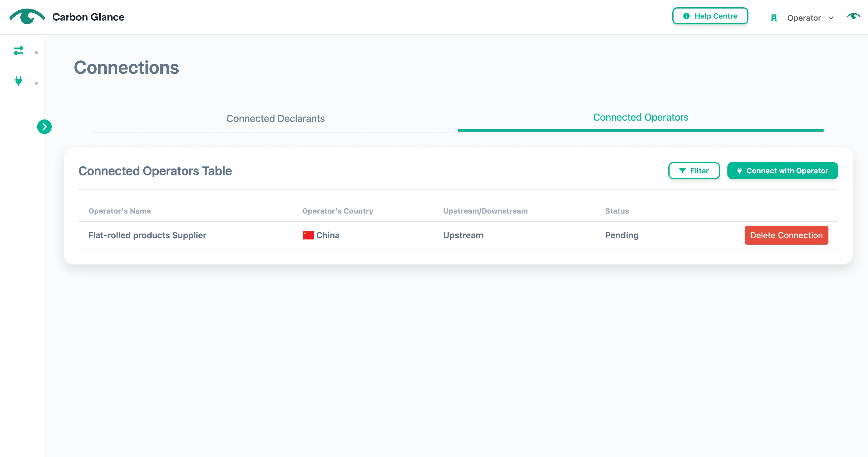
Task: Click the Connections page heading
Action: click(126, 67)
